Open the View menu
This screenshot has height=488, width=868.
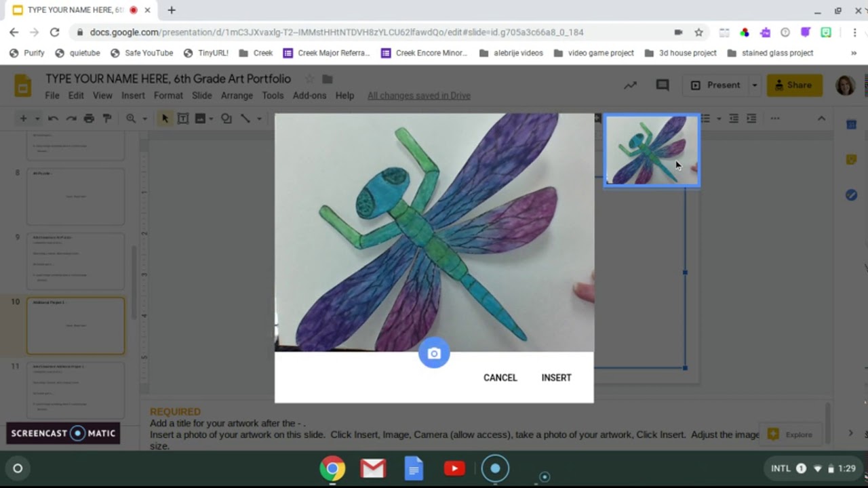pos(102,96)
